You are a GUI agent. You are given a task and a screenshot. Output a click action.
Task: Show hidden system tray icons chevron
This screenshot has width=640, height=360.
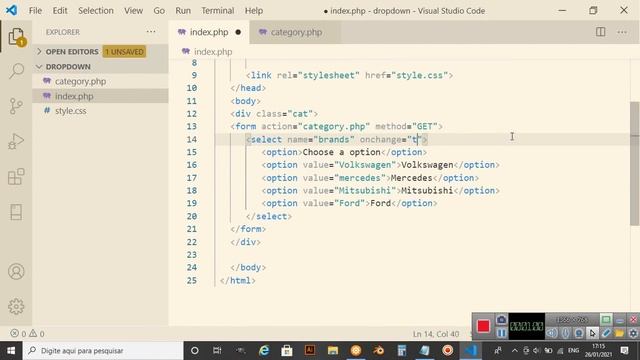pos(515,351)
